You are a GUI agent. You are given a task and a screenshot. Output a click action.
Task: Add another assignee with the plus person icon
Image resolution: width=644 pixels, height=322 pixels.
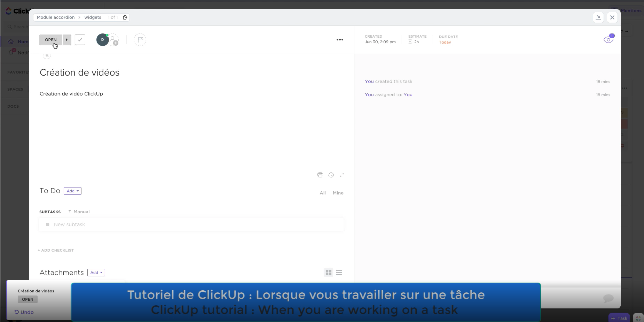pyautogui.click(x=114, y=40)
